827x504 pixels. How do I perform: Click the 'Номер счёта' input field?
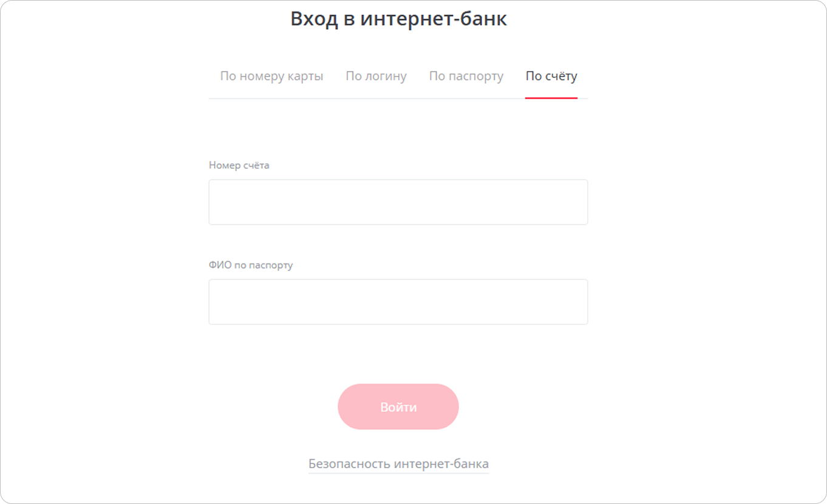click(398, 202)
